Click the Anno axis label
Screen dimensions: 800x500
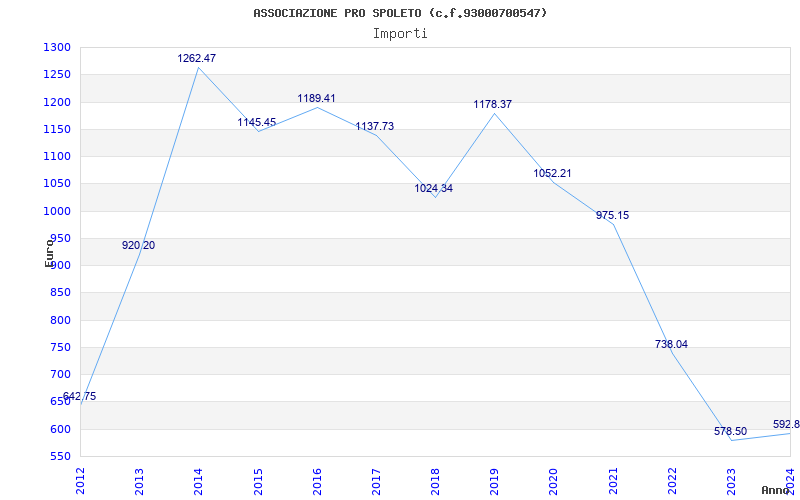click(776, 490)
